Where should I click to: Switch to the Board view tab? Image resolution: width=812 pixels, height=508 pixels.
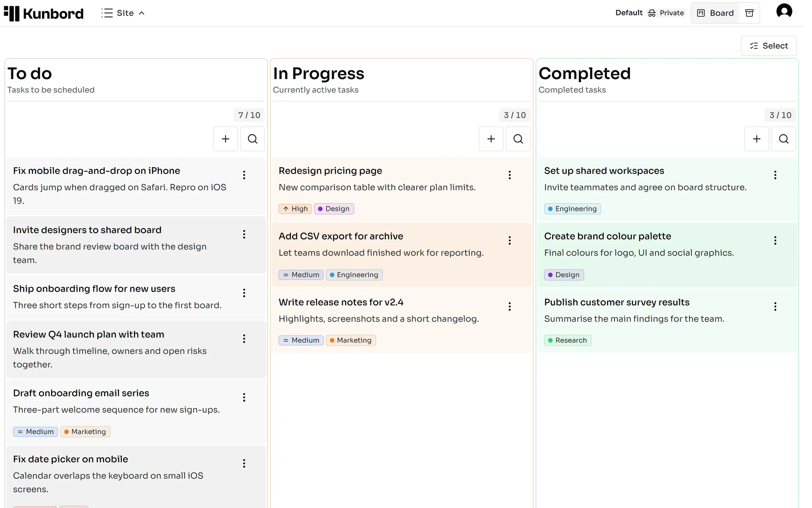point(715,13)
